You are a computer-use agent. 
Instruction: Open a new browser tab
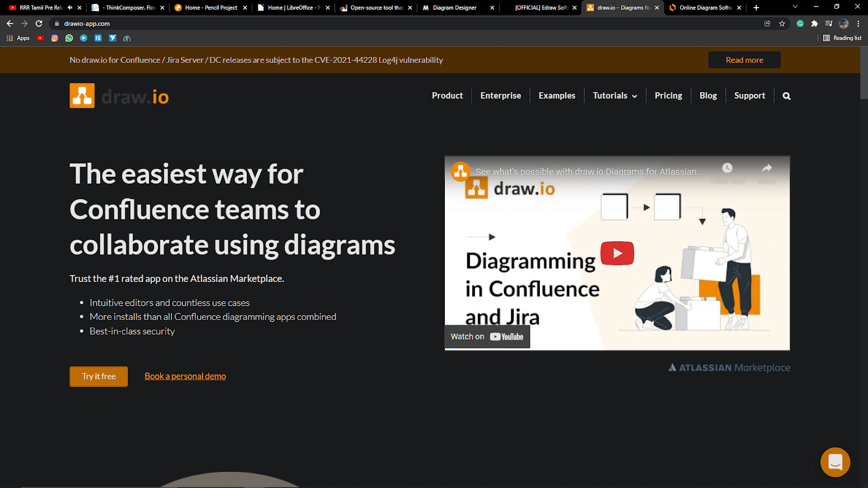tap(756, 8)
